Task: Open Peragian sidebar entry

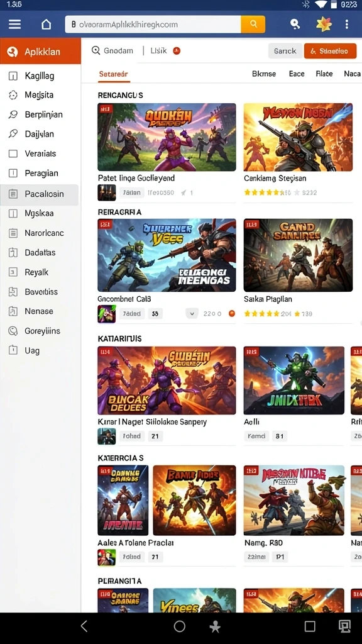Action: click(x=40, y=174)
